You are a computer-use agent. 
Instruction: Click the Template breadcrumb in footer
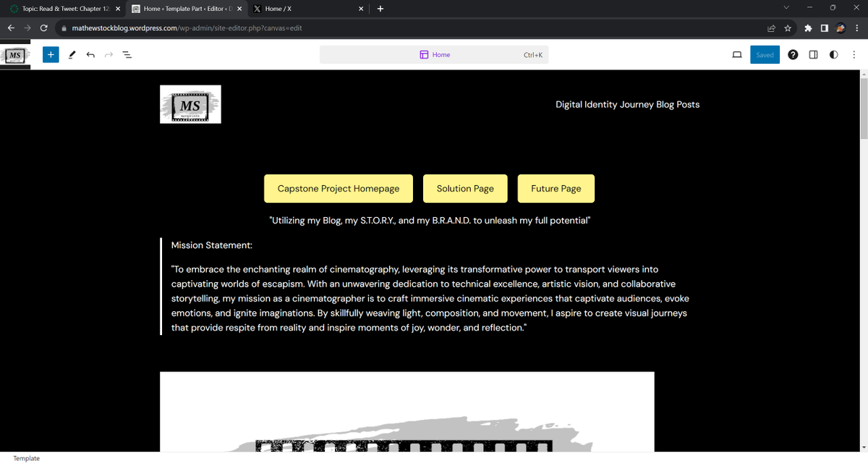pos(27,458)
